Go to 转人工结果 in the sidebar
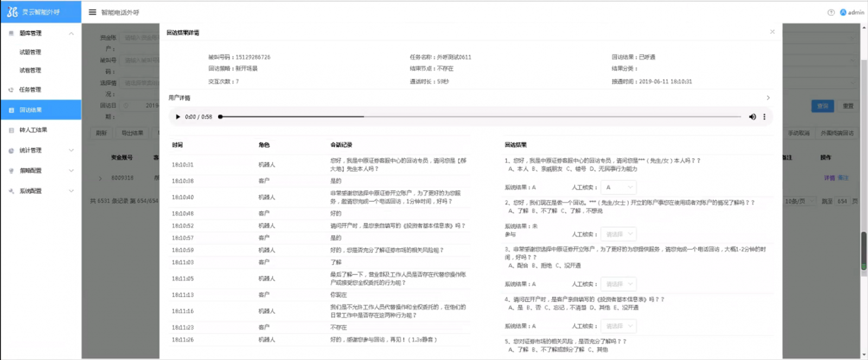Viewport: 868px width, 360px height. tap(33, 130)
